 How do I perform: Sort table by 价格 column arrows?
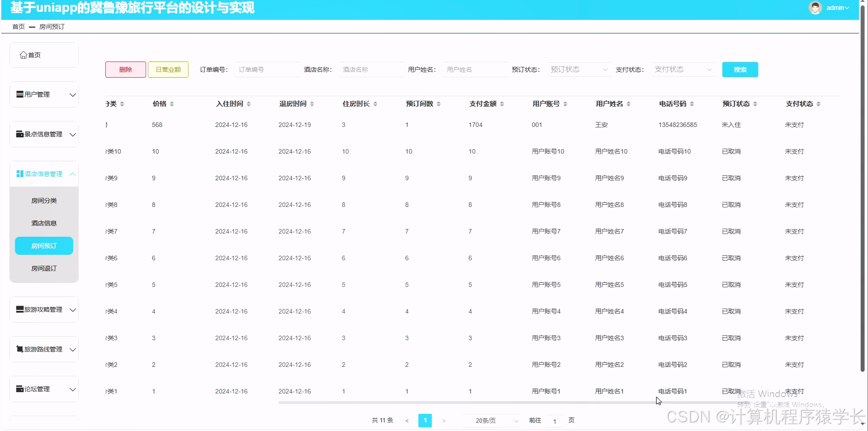[x=172, y=104]
